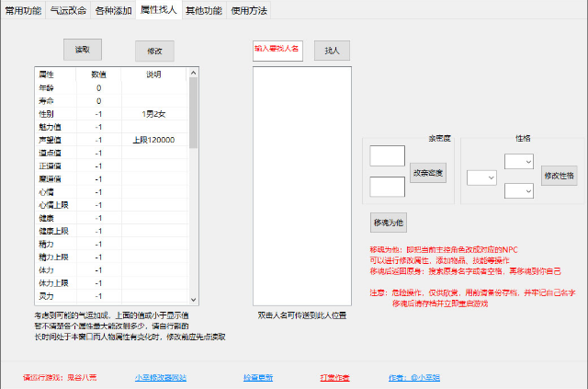588x389 pixels.
Task: Open the lower right 性格 dropdown
Action: [x=518, y=191]
